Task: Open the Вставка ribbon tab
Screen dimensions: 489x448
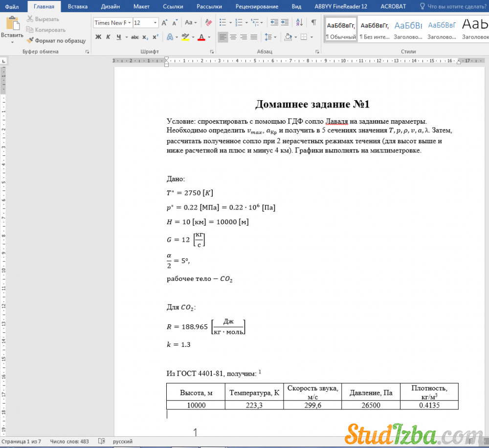Action: (x=78, y=6)
